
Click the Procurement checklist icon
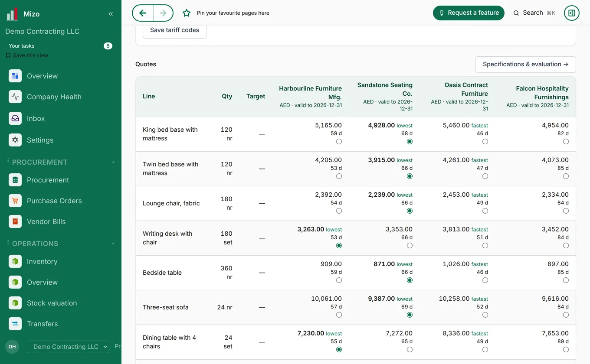click(15, 180)
